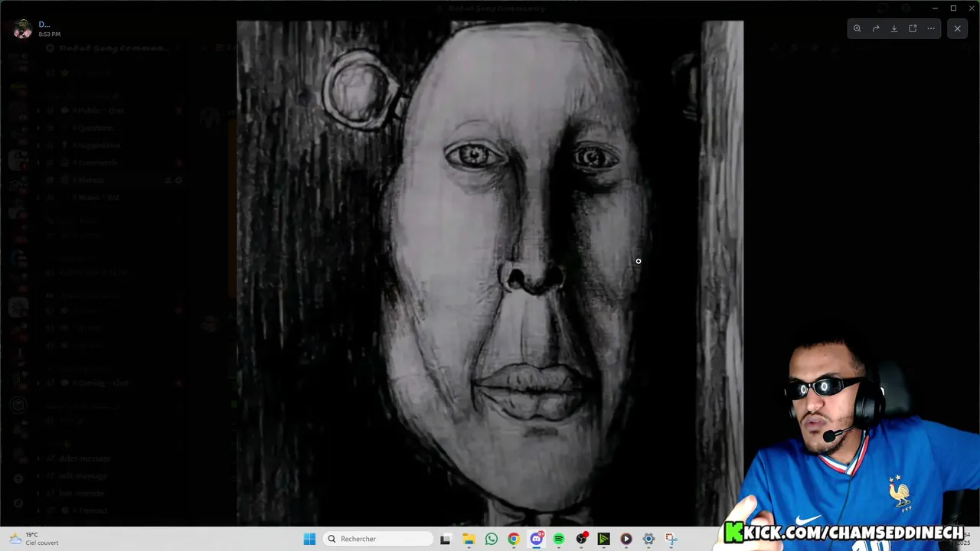Open the Snipping Tool in the taskbar
This screenshot has width=980, height=551.
point(671,539)
